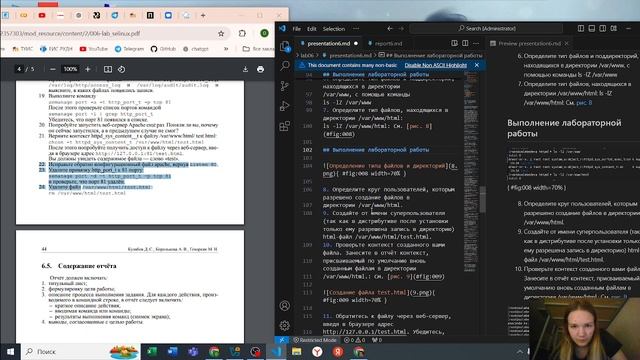
Task: Open Extensions view in VS Code
Action: click(x=285, y=126)
